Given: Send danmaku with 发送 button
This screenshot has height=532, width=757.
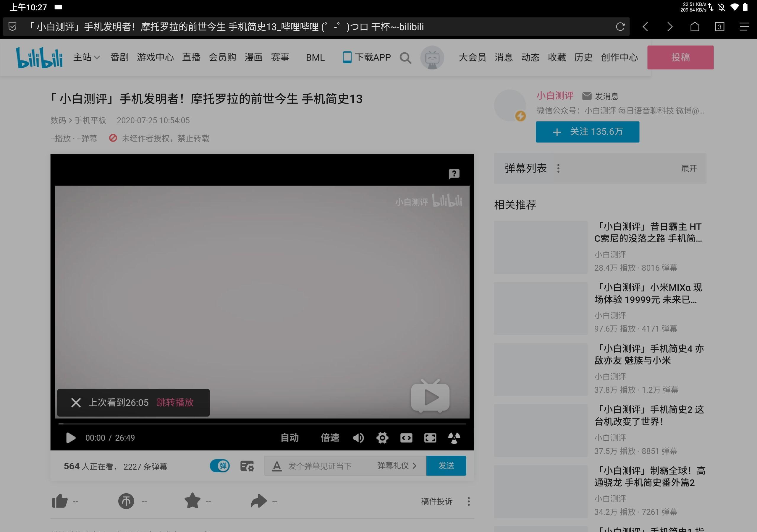Looking at the screenshot, I should point(446,466).
